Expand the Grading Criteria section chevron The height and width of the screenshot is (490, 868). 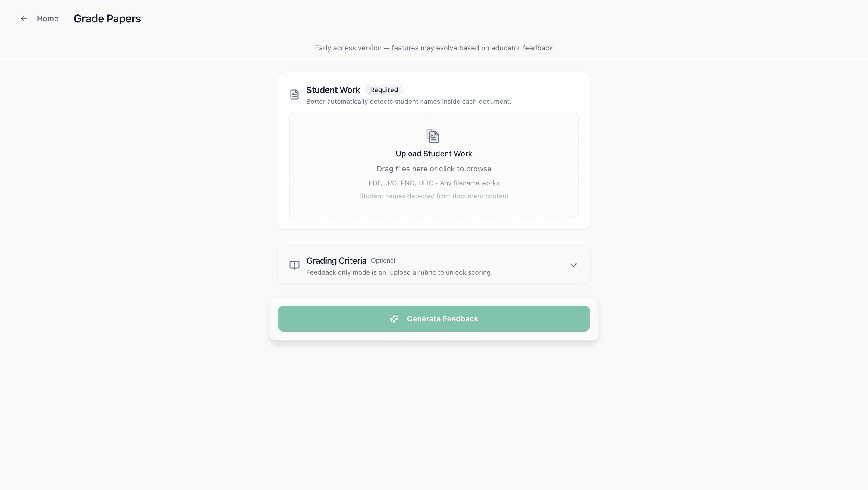(574, 265)
